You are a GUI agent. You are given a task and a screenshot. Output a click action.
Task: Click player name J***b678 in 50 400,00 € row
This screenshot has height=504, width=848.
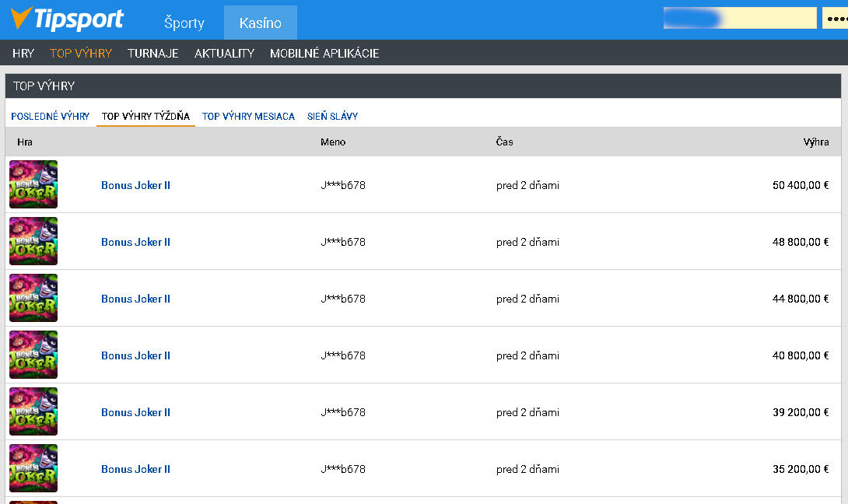pos(343,185)
